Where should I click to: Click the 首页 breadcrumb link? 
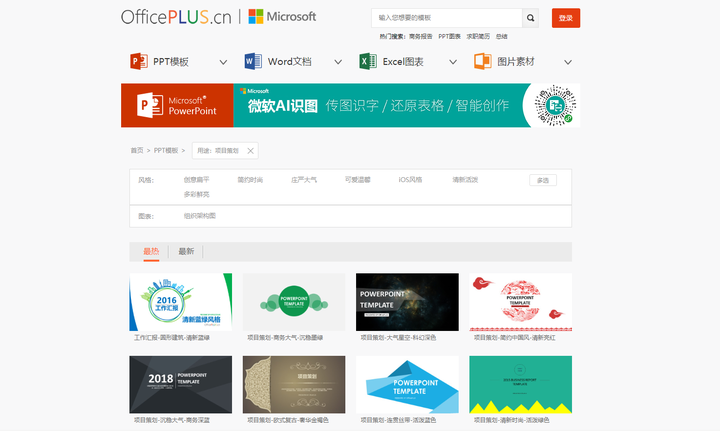[137, 151]
